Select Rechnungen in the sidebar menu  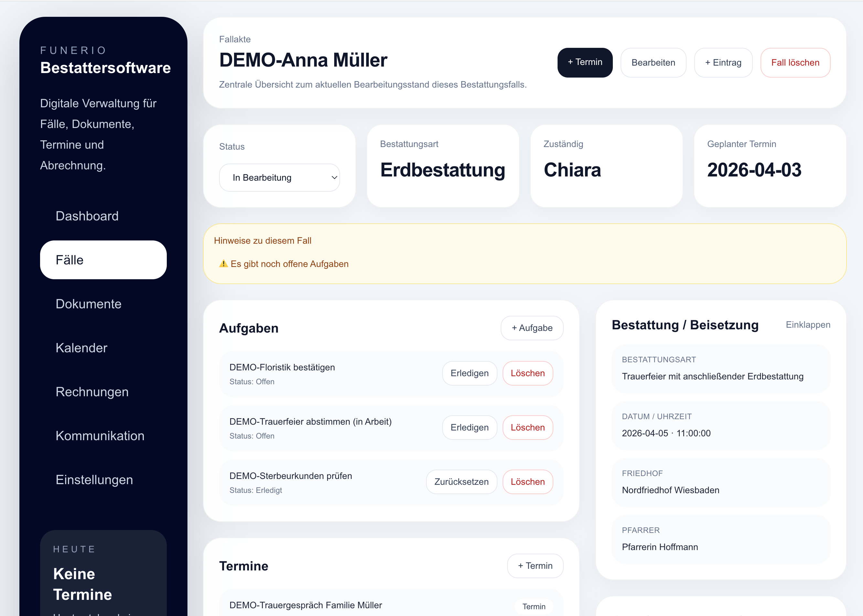92,392
